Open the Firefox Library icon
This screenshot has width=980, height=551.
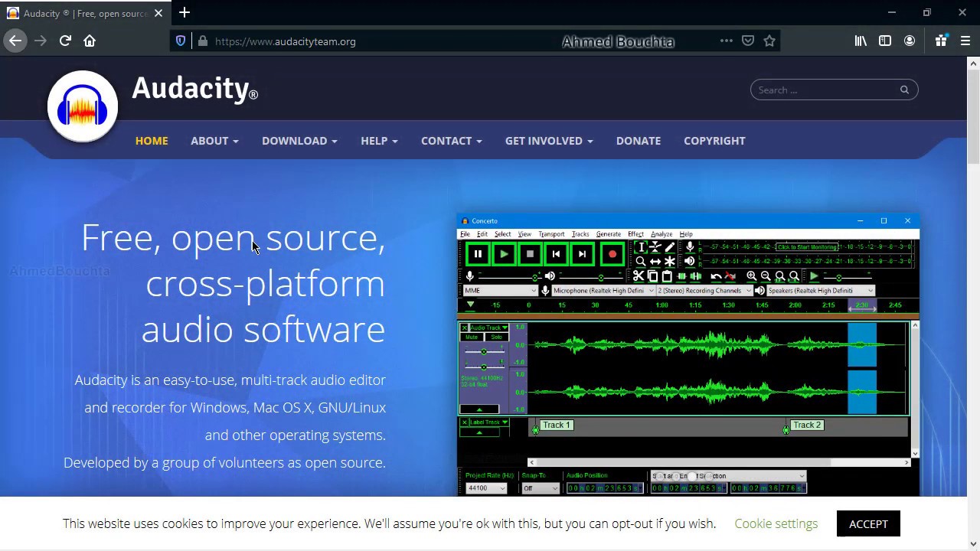[x=861, y=41]
